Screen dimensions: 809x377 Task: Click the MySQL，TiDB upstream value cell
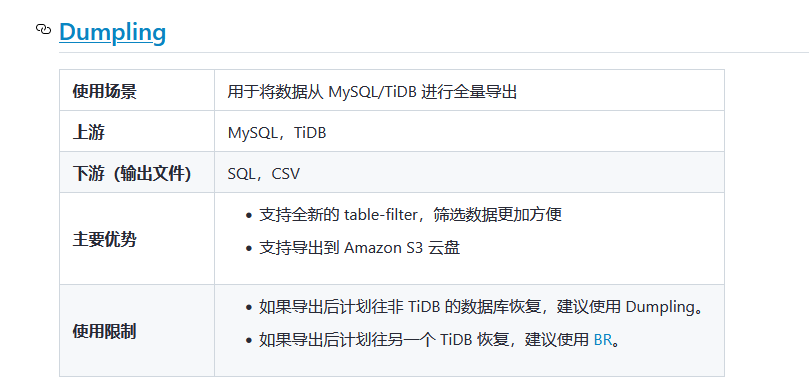tap(469, 131)
